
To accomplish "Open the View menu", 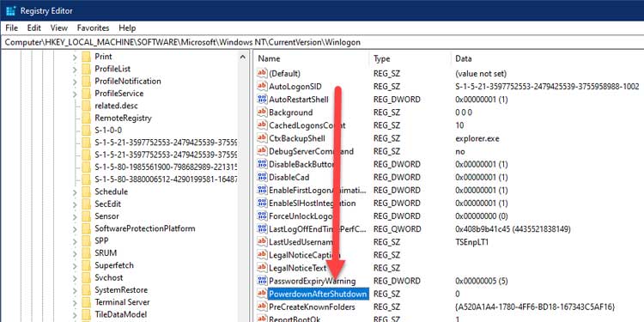I will (x=58, y=28).
